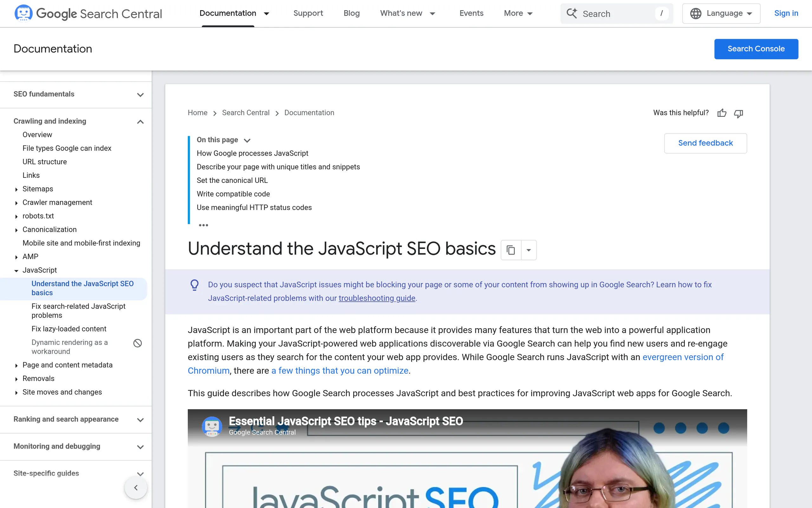The height and width of the screenshot is (508, 812).
Task: Go to Home breadcrumb
Action: click(197, 113)
